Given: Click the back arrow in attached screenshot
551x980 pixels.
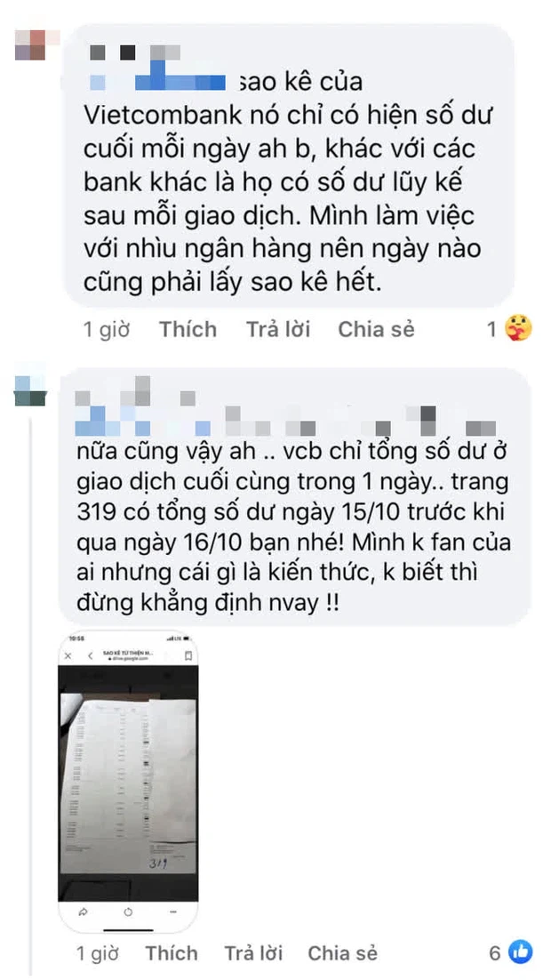Looking at the screenshot, I should pos(90,656).
